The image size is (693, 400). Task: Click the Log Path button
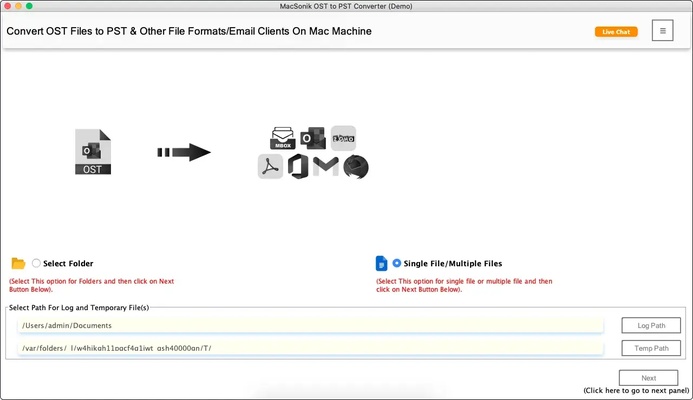click(651, 325)
